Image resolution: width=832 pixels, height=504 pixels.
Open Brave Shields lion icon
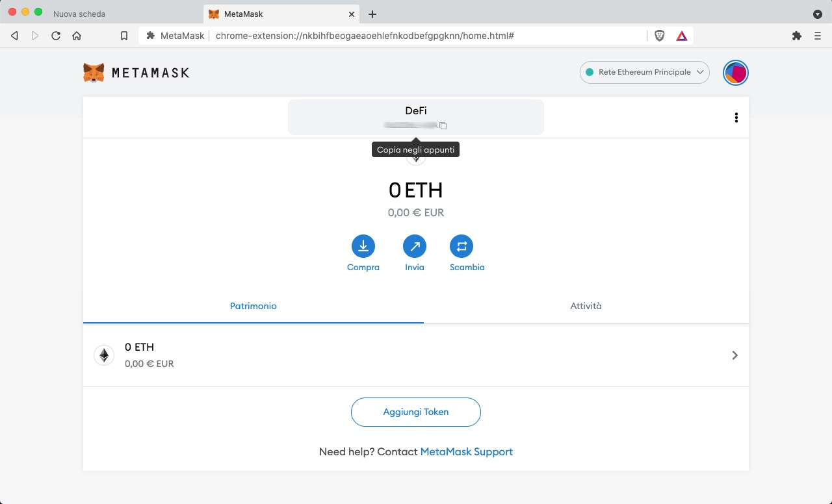[659, 36]
